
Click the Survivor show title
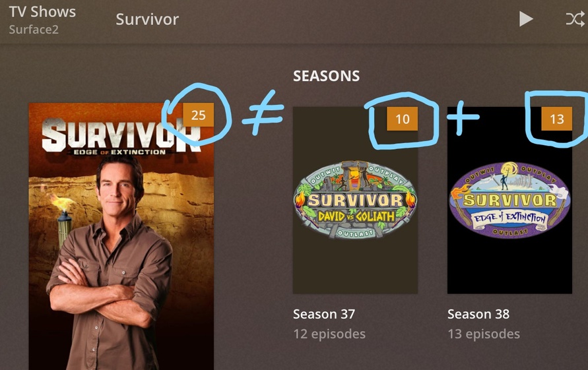coord(147,19)
